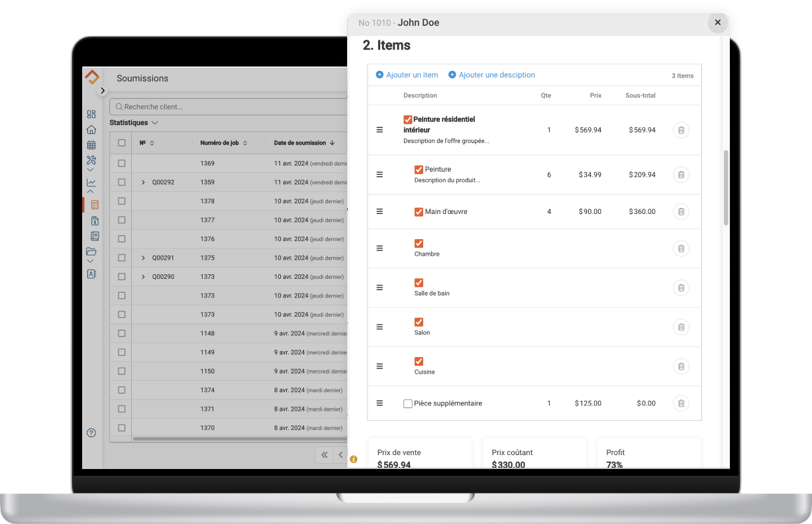Delete the Peinture item using its trash icon
Viewport: 812px width, 524px height.
tap(681, 174)
